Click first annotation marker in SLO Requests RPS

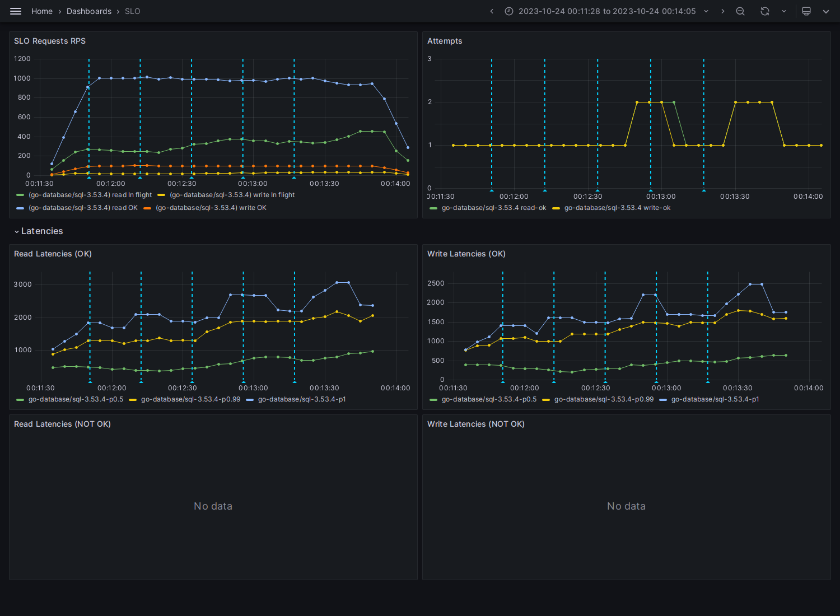(89, 177)
